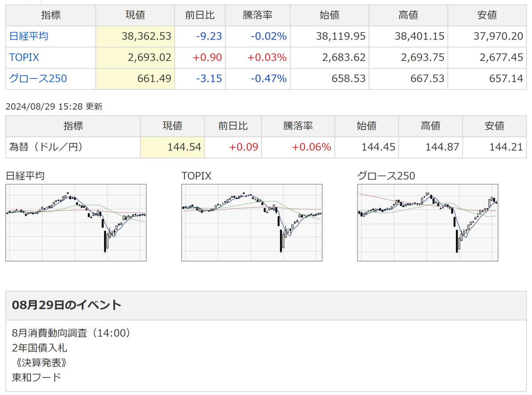This screenshot has width=532, height=395.
Task: Click the グロース250 candlestick chart thumbnail
Action: tap(428, 223)
